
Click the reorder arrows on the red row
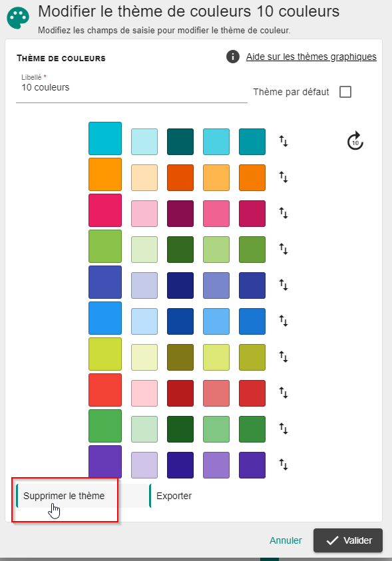pyautogui.click(x=284, y=393)
